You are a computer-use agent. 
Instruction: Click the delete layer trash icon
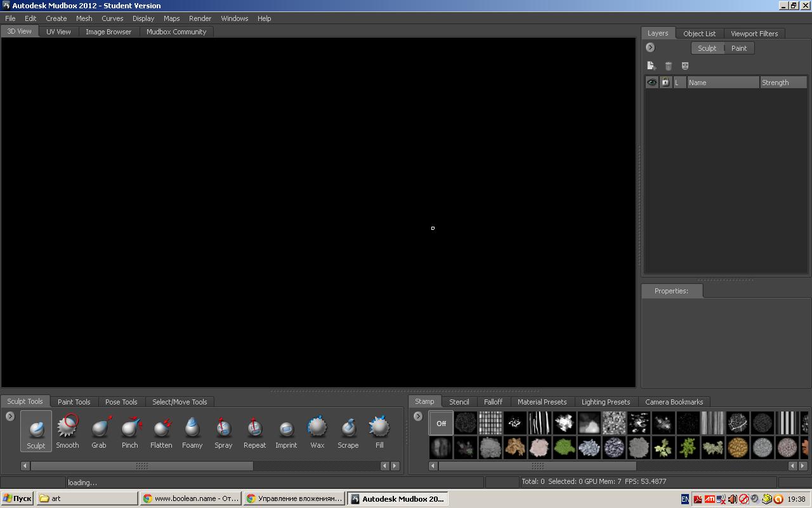[x=668, y=65]
